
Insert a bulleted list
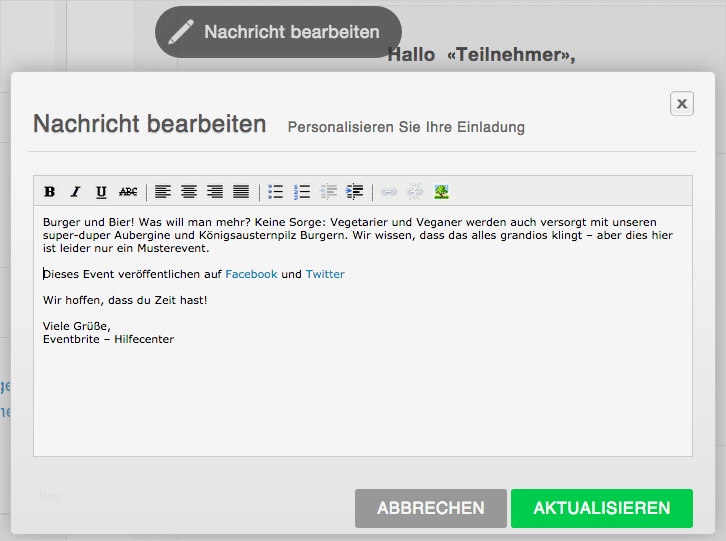coord(275,191)
